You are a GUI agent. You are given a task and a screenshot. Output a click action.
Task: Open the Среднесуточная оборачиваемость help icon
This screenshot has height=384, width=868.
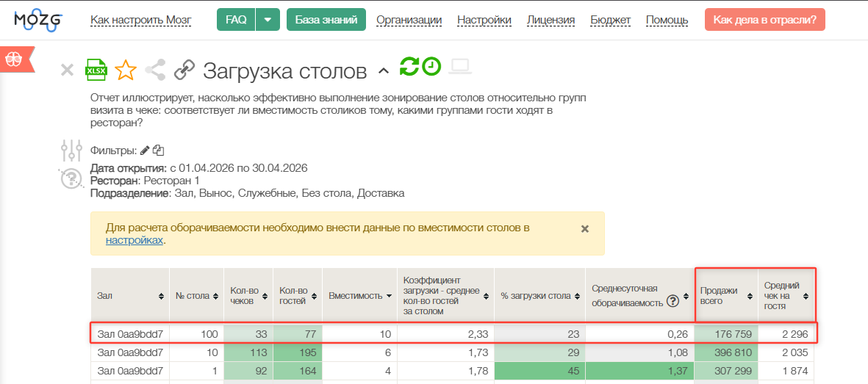(x=672, y=302)
